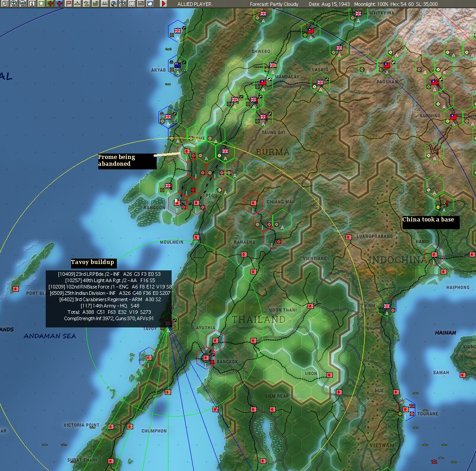Open the OP toolbar button
Viewport: 476px width, 471px height.
click(x=132, y=4)
